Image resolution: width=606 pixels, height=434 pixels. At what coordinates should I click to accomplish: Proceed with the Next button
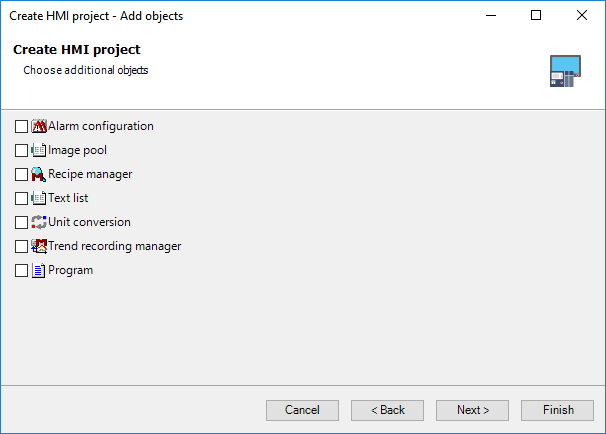pos(472,410)
